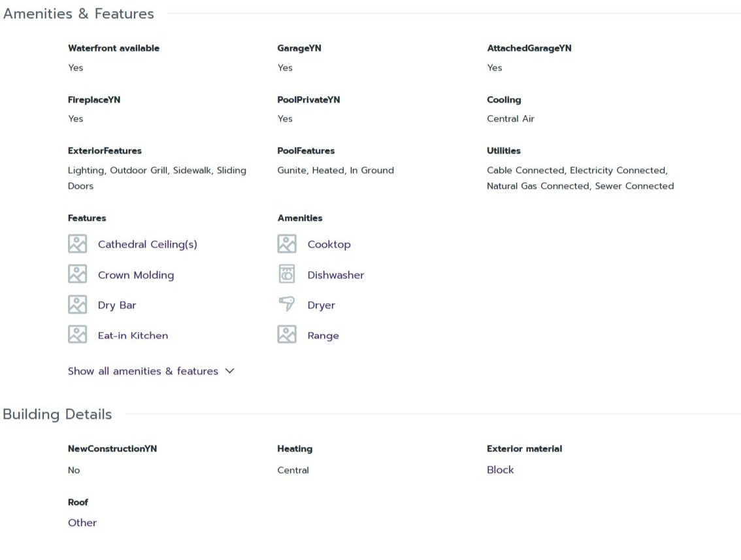
Task: Select Yes under PoolPrivateYN
Action: click(x=285, y=119)
